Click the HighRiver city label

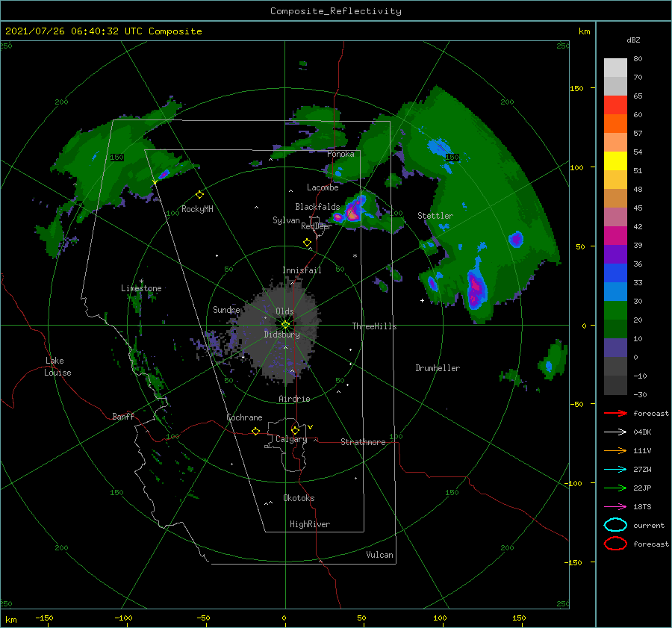[310, 524]
